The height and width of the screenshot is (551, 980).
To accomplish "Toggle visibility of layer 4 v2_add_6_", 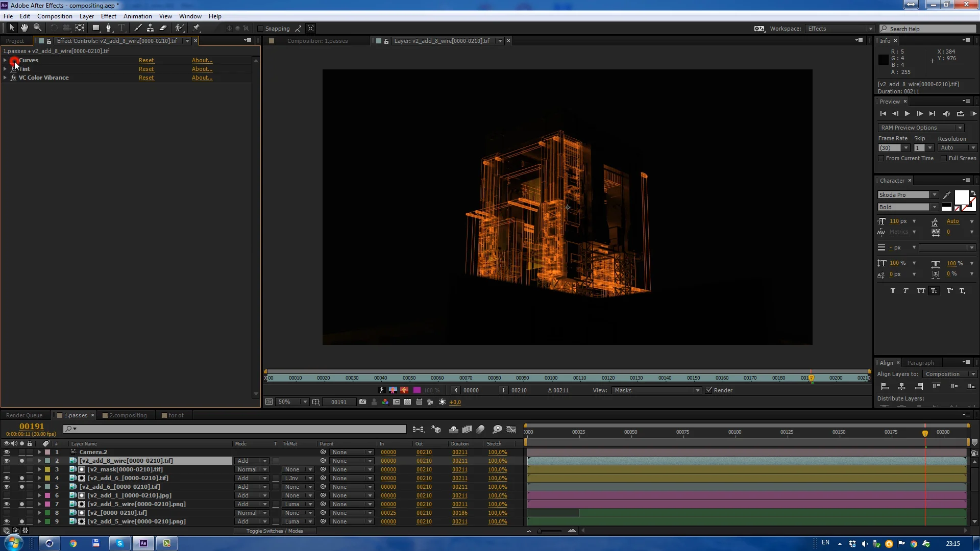I will (7, 478).
